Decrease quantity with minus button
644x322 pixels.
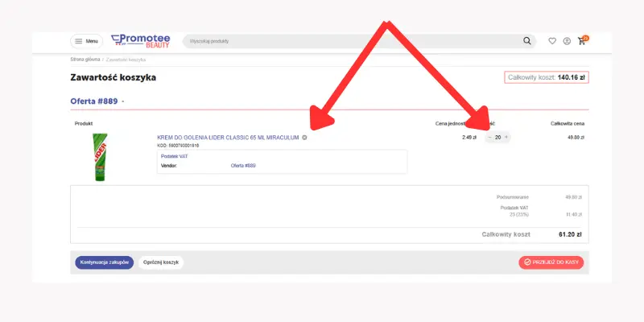pyautogui.click(x=489, y=138)
